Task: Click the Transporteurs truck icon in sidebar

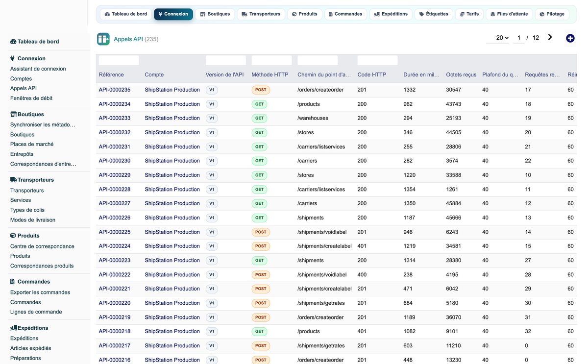Action: [14, 180]
